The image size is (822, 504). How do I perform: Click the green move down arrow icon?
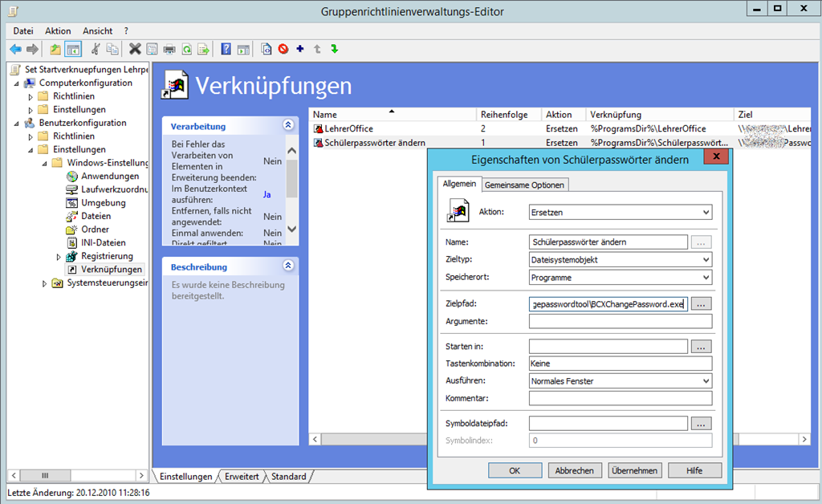[x=334, y=50]
